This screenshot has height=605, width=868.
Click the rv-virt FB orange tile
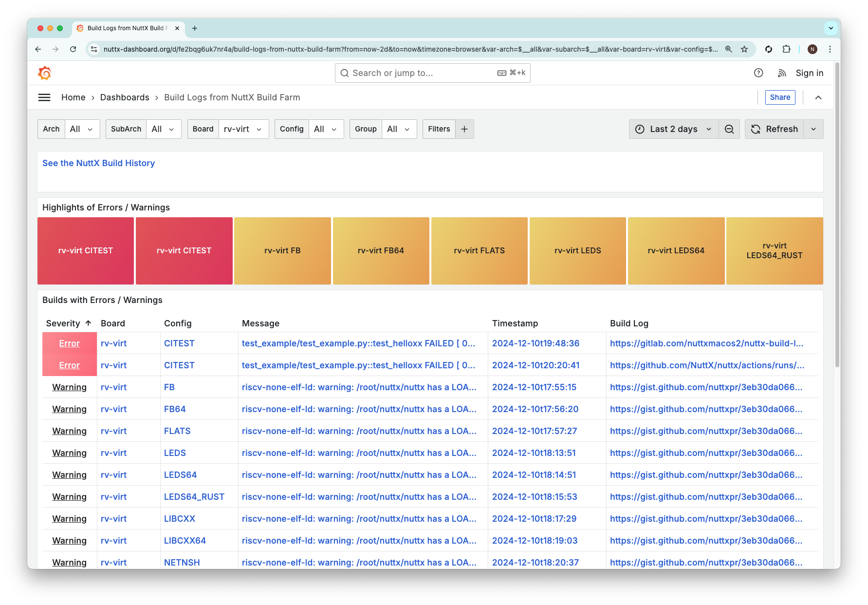pos(282,250)
